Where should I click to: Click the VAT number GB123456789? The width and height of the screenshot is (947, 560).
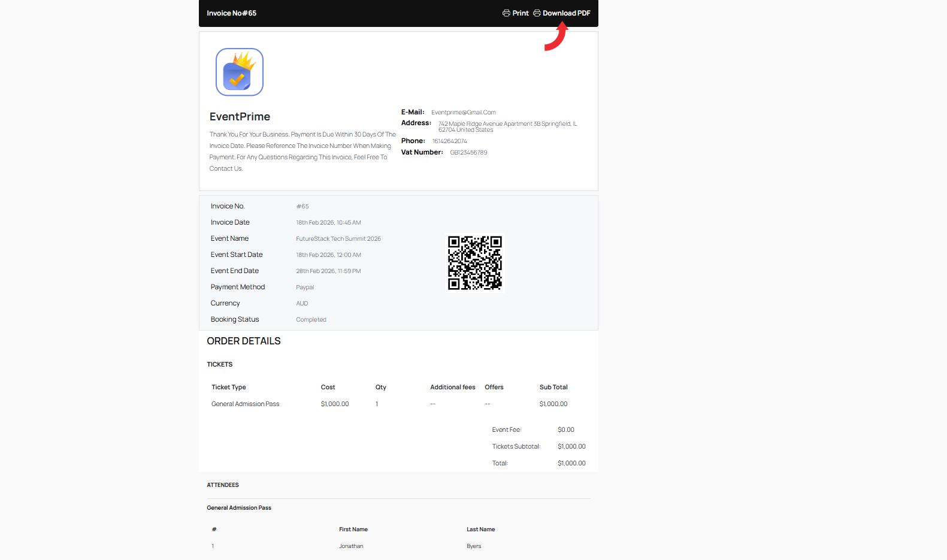pyautogui.click(x=468, y=153)
